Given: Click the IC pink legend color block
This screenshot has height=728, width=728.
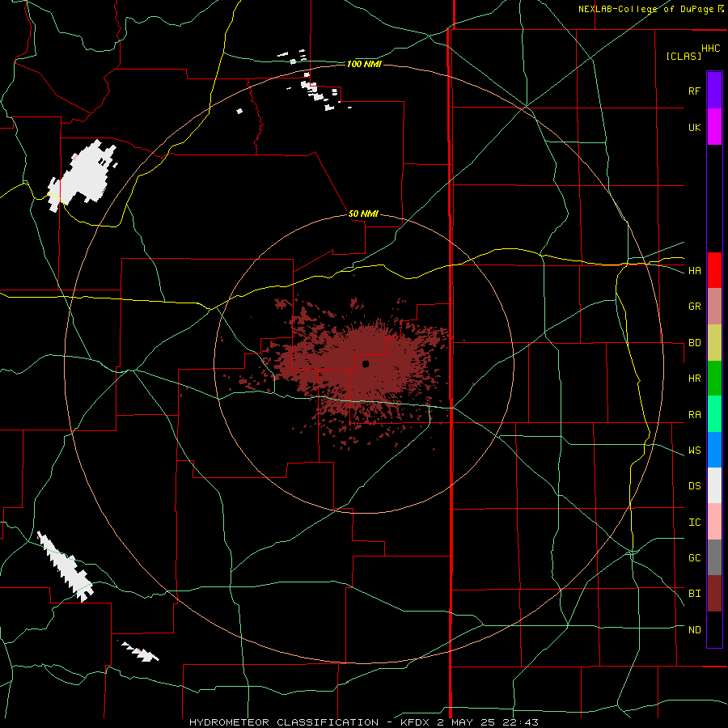Looking at the screenshot, I should pyautogui.click(x=714, y=522).
